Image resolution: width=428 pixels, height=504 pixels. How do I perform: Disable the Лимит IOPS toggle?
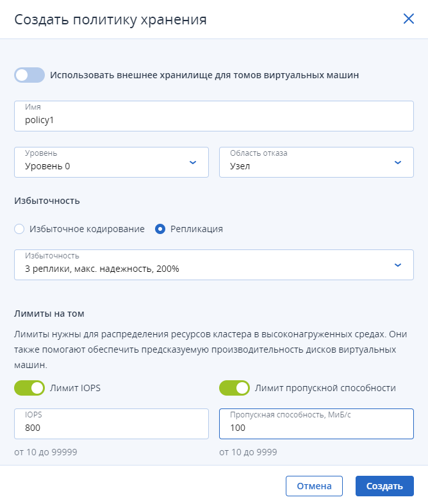[29, 388]
